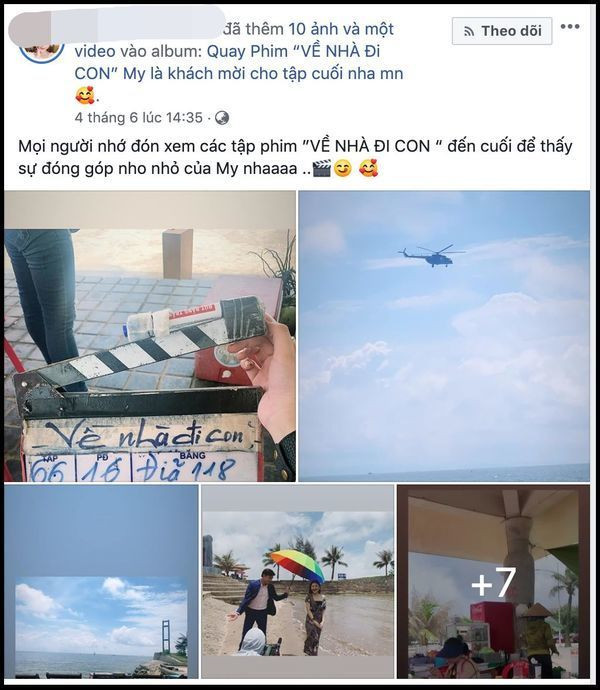Open the sea and tower photo
Screen dimensions: 600x690
(x=101, y=581)
